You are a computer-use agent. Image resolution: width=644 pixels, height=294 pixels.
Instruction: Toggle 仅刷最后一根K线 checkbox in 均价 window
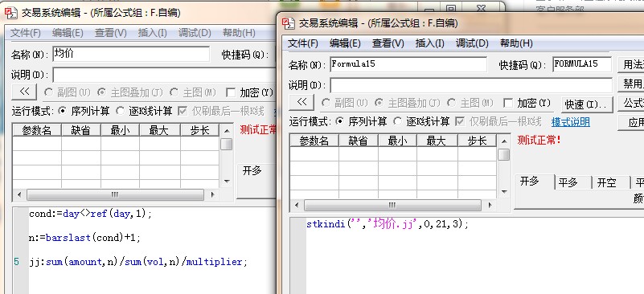[183, 111]
